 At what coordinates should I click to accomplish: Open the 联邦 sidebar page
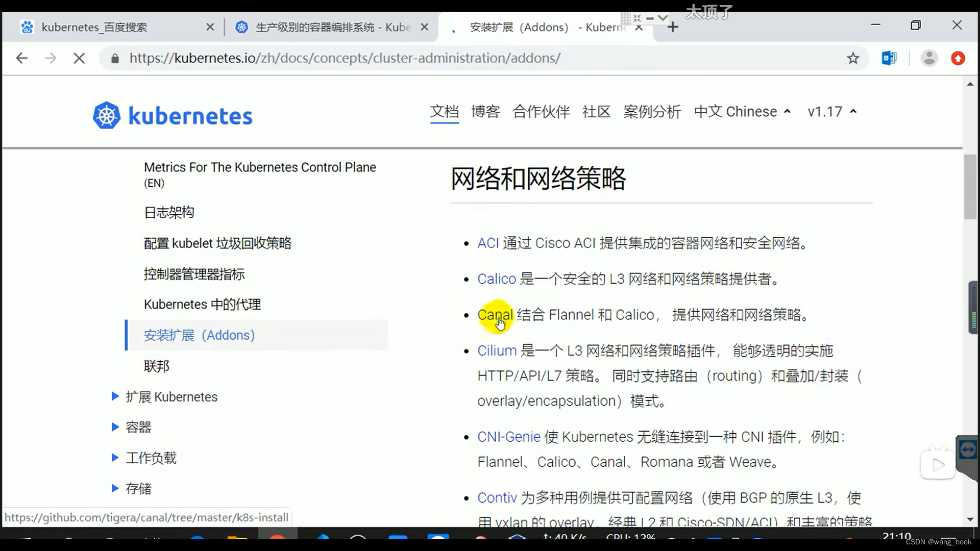pyautogui.click(x=156, y=366)
